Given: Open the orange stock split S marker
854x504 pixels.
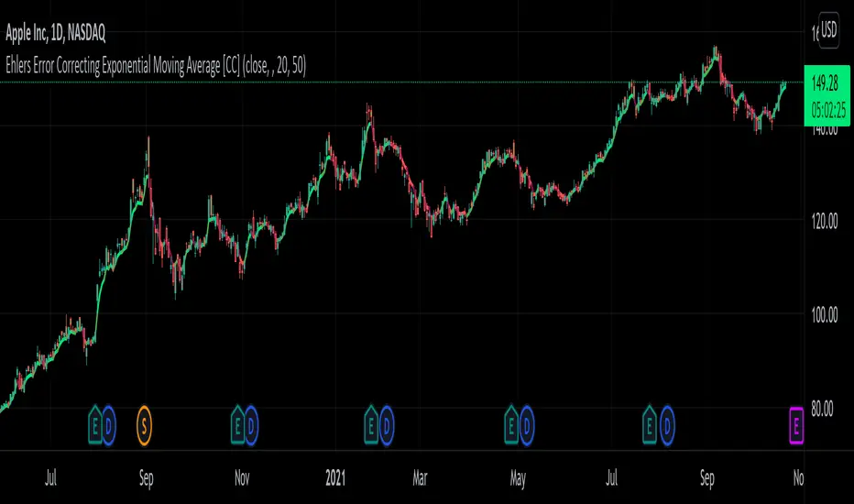Looking at the screenshot, I should [x=144, y=425].
